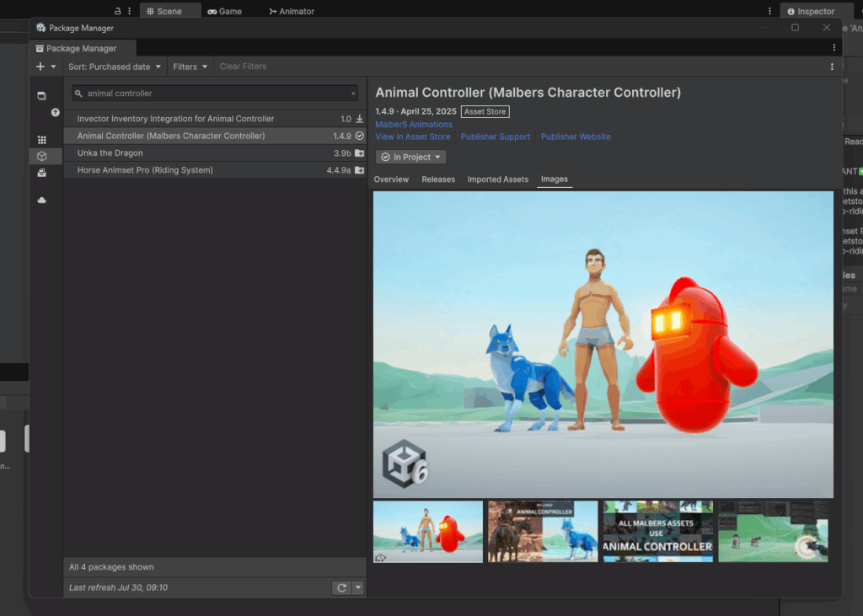Image resolution: width=863 pixels, height=616 pixels.
Task: Select the Unity Registry grid icon
Action: [42, 140]
